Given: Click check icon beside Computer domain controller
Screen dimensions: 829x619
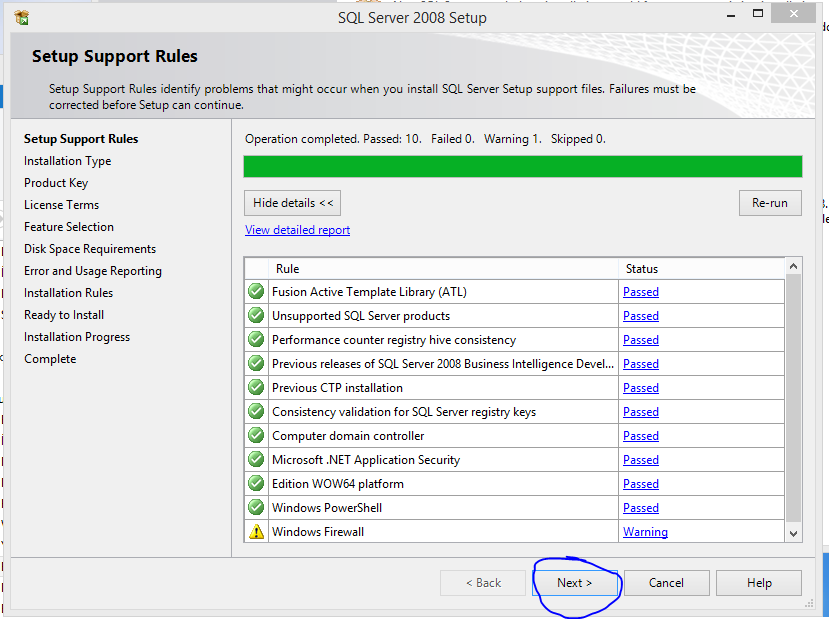Looking at the screenshot, I should [x=256, y=435].
